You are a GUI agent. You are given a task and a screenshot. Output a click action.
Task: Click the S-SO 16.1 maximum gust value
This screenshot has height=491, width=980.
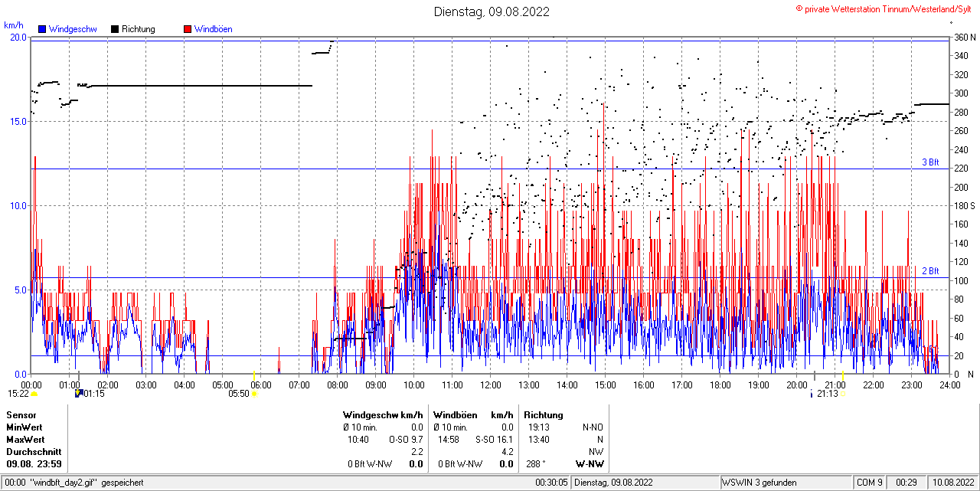pyautogui.click(x=495, y=439)
